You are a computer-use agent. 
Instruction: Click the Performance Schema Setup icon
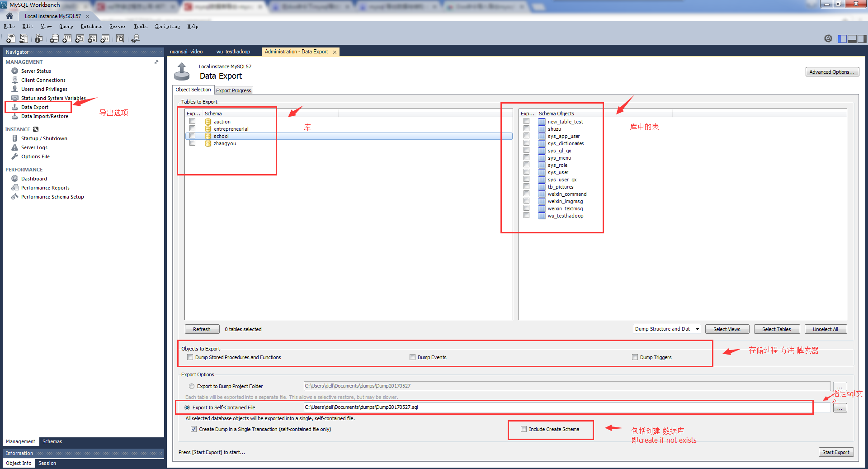(x=15, y=197)
